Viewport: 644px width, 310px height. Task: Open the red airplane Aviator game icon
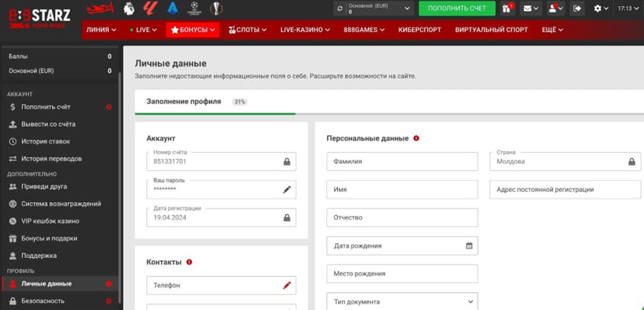101,8
